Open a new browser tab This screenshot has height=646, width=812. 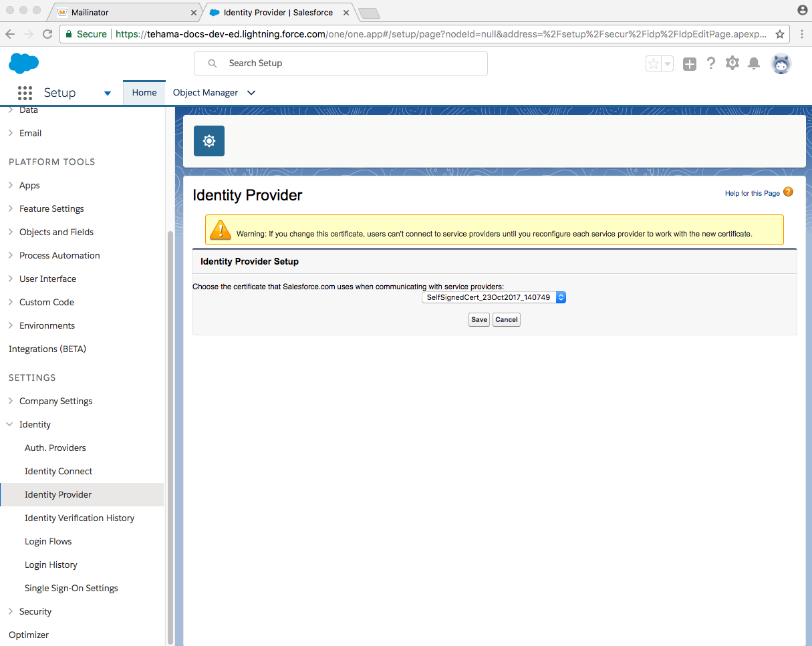click(369, 13)
